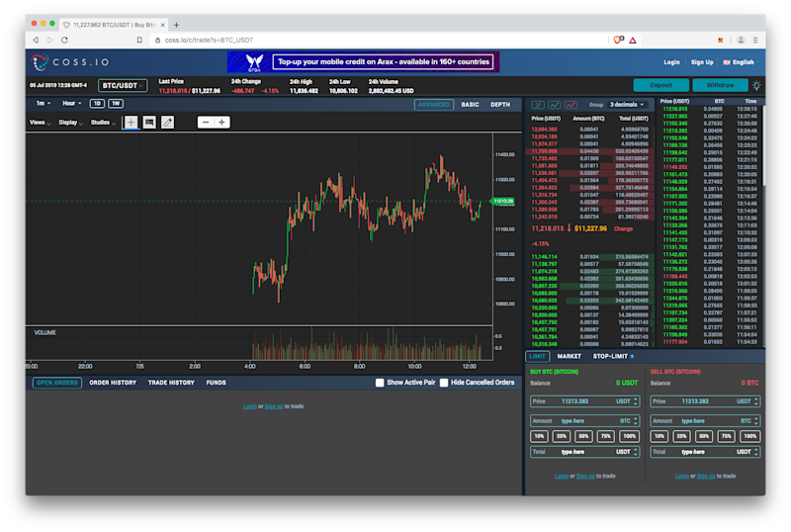The width and height of the screenshot is (791, 532).
Task: Open the Hour interval dropdown
Action: tap(71, 104)
